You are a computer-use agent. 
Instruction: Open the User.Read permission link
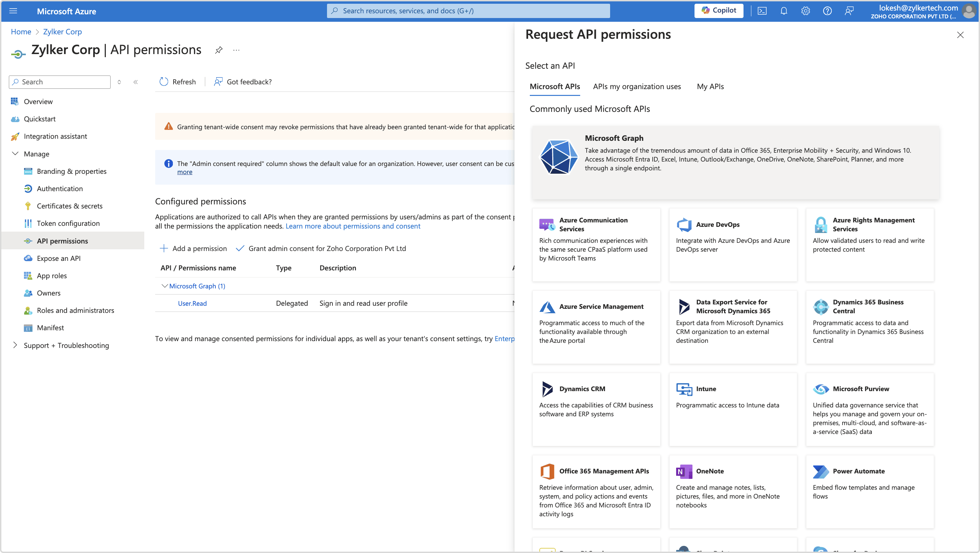tap(192, 303)
